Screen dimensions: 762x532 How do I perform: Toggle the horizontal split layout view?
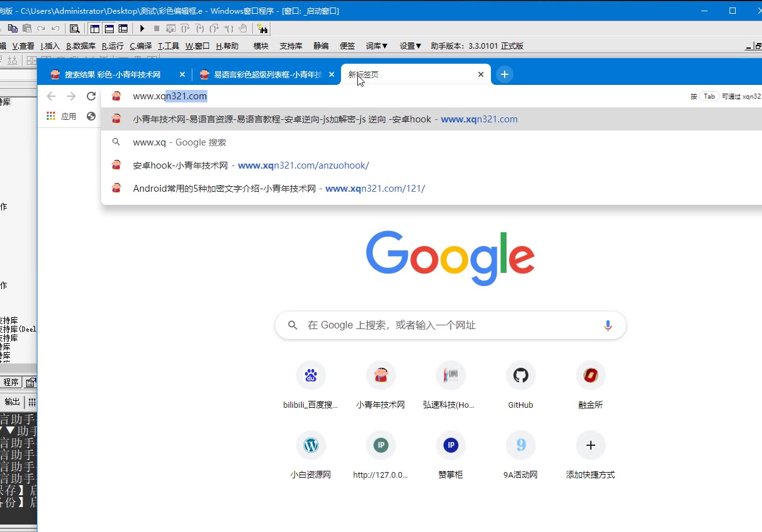(x=109, y=28)
